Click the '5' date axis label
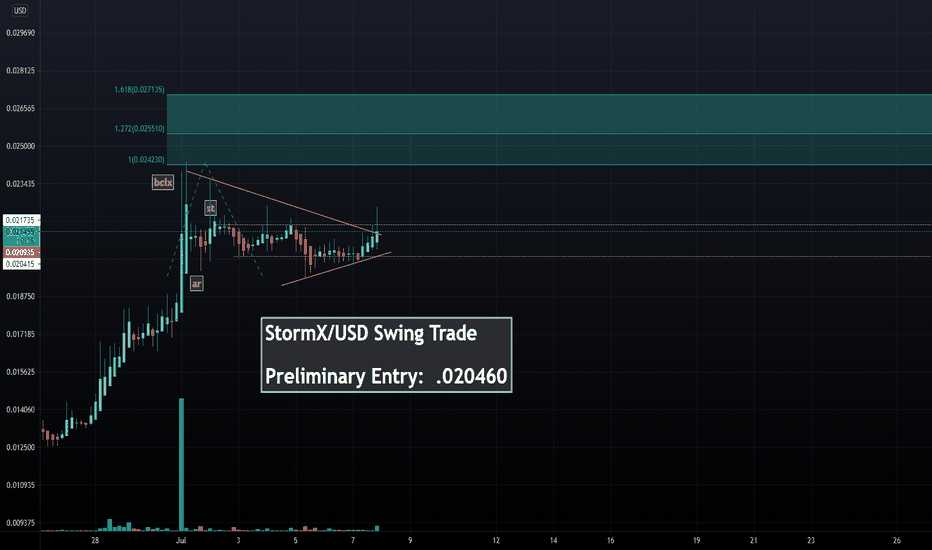Screen dimensions: 932x550 tap(295, 540)
